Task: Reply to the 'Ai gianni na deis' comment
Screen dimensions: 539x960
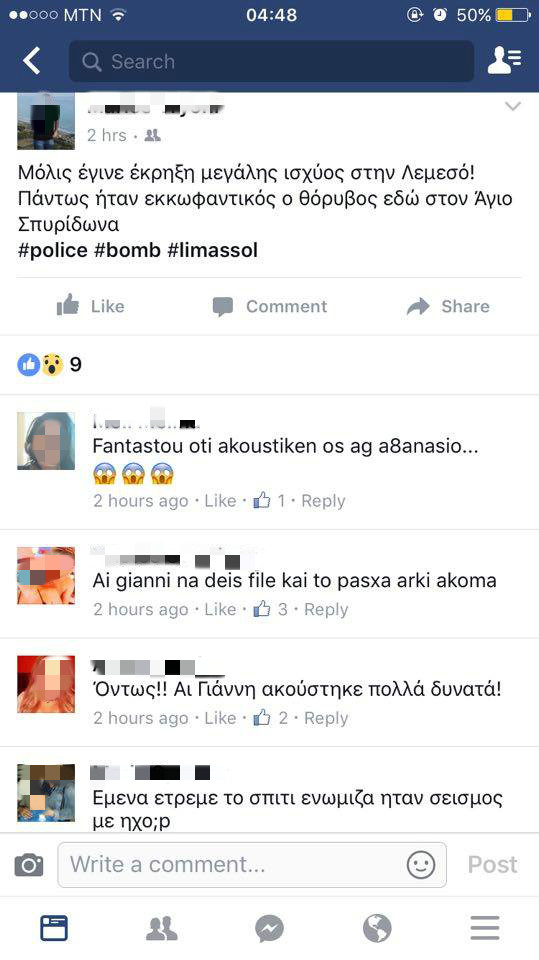Action: click(326, 609)
